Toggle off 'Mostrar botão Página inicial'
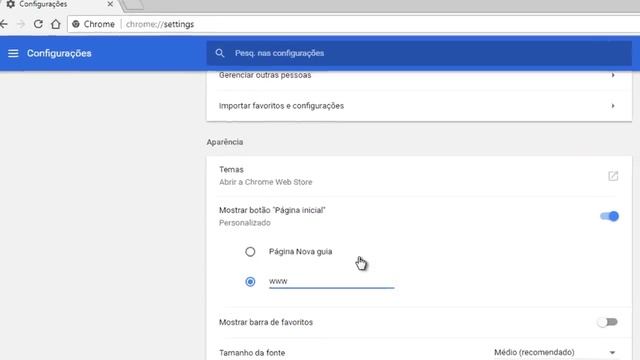Viewport: 640px width, 360px height. coord(609,216)
